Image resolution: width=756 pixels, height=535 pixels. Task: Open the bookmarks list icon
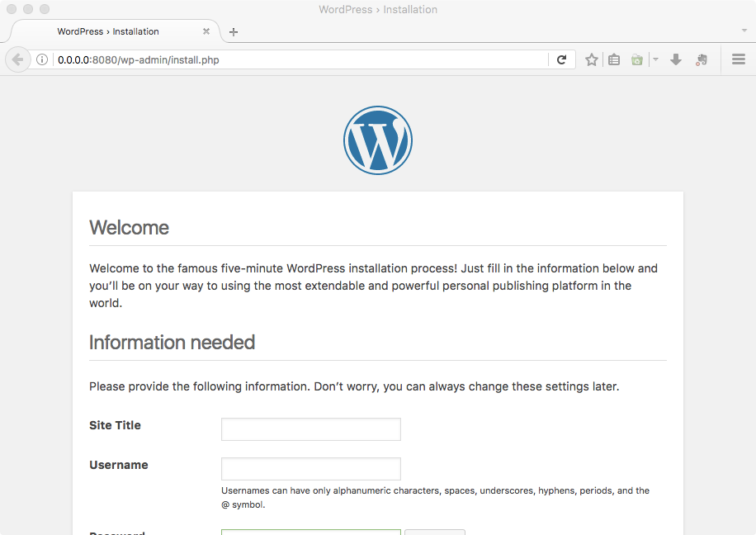point(614,59)
